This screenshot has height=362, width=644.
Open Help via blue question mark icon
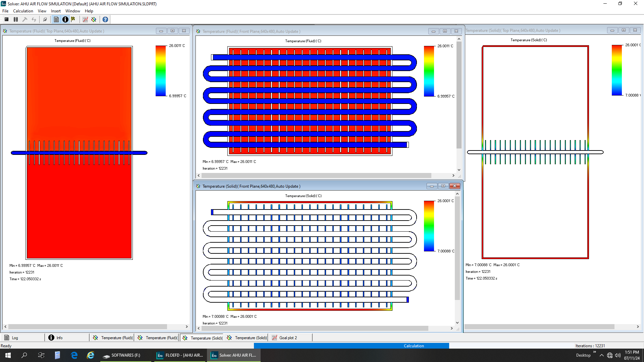[x=105, y=19]
